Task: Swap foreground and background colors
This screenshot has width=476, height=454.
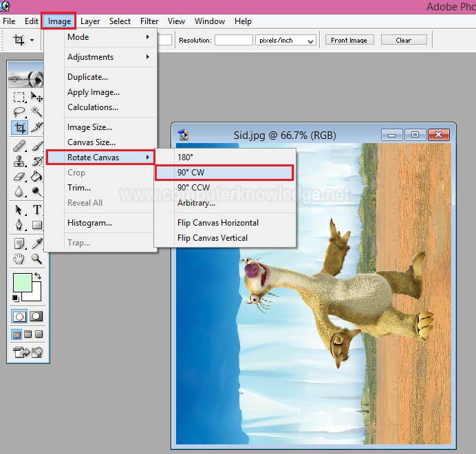Action: click(38, 276)
